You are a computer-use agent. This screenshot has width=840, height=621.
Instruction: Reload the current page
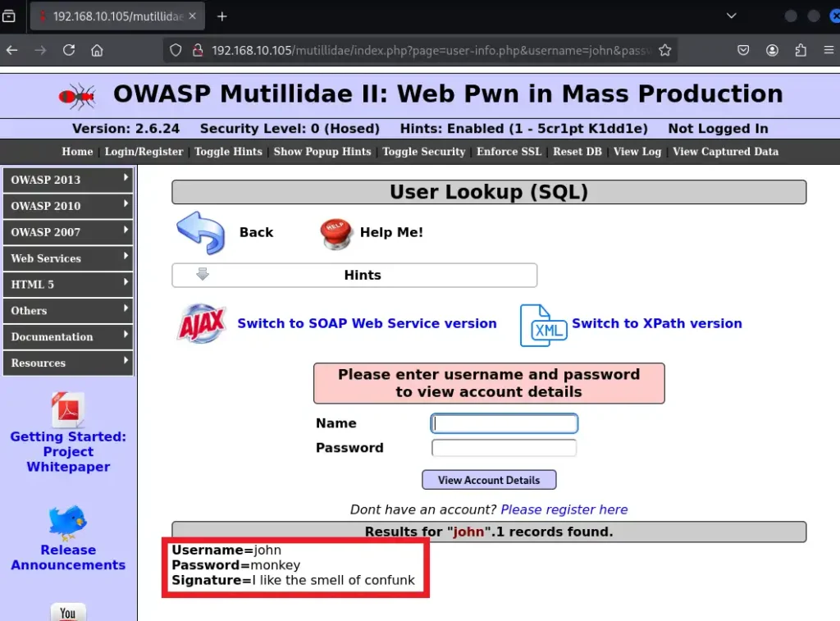tap(69, 50)
